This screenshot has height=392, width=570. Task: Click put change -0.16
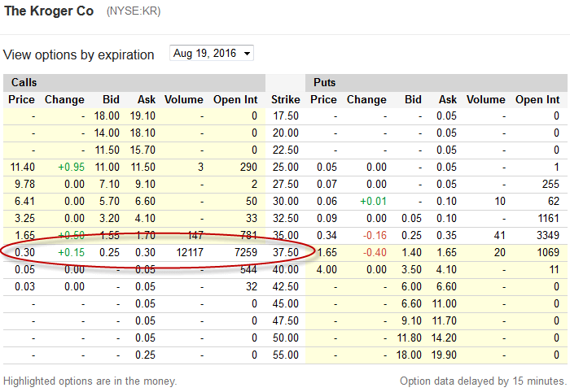coord(375,235)
